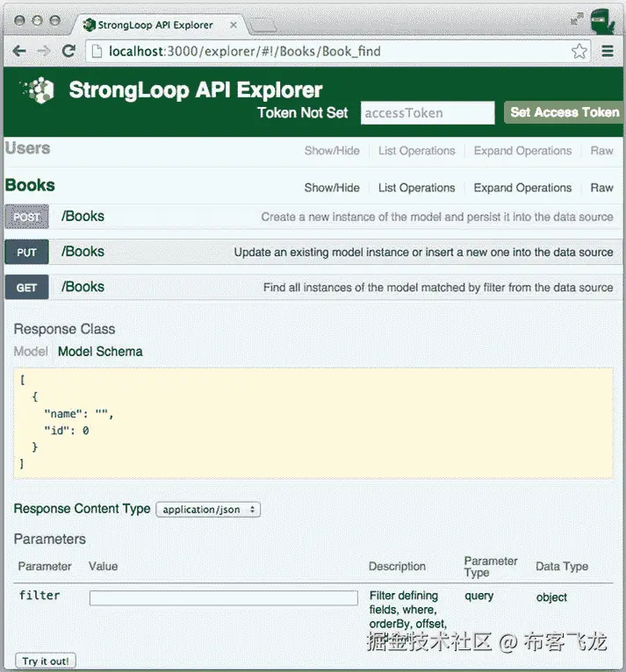Open Raw for Users
This screenshot has width=626, height=672.
601,151
